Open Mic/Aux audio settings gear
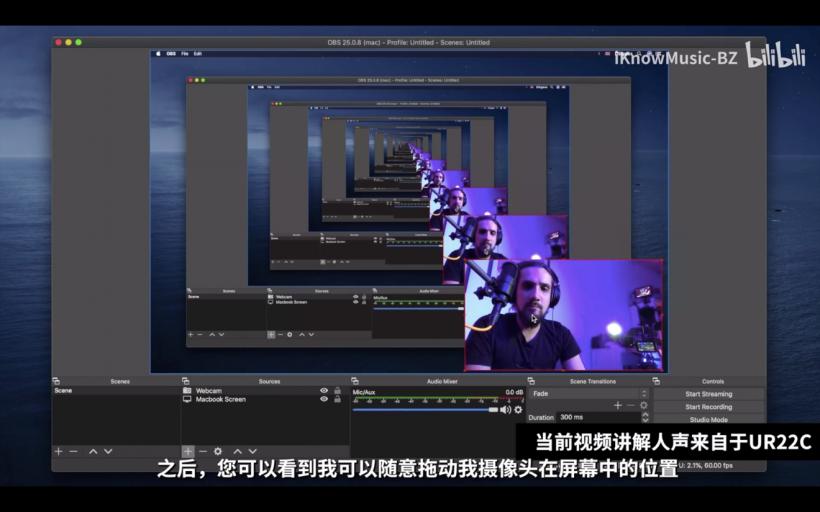Viewport: 820px width, 512px height. click(518, 410)
